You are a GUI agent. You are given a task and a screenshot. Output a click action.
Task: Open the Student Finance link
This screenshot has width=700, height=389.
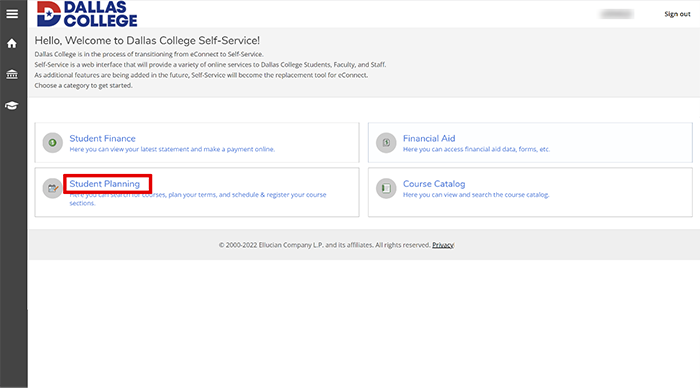point(102,138)
